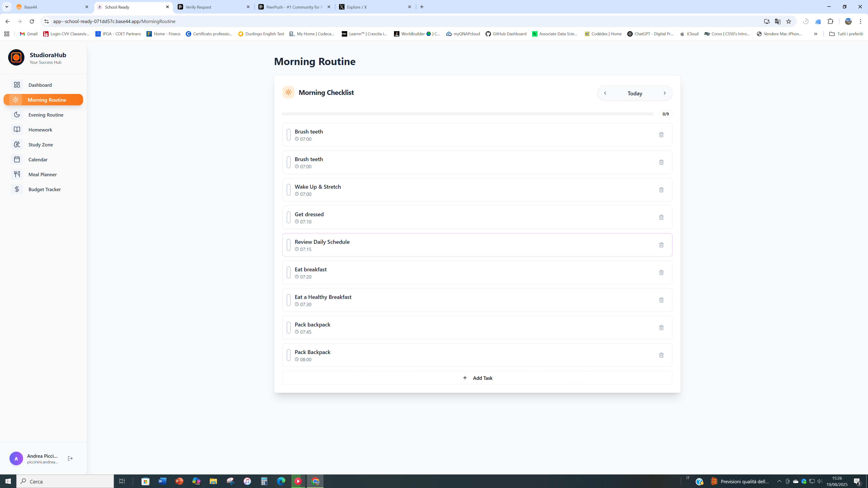Check off Eat breakfast
The image size is (868, 488).
[288, 272]
